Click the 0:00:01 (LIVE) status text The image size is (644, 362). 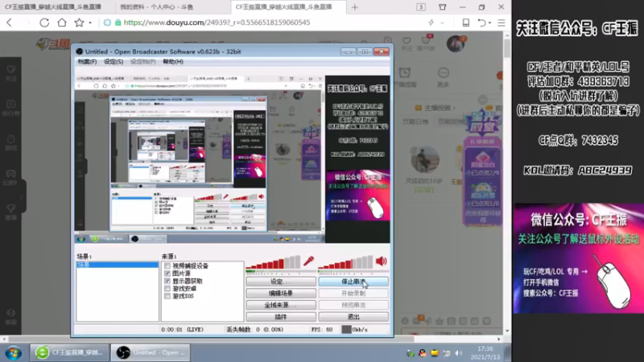tap(183, 330)
